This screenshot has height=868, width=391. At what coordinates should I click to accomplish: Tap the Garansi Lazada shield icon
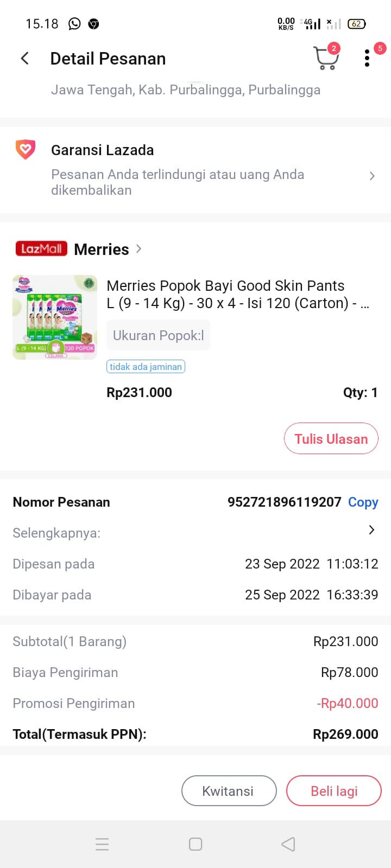click(25, 150)
